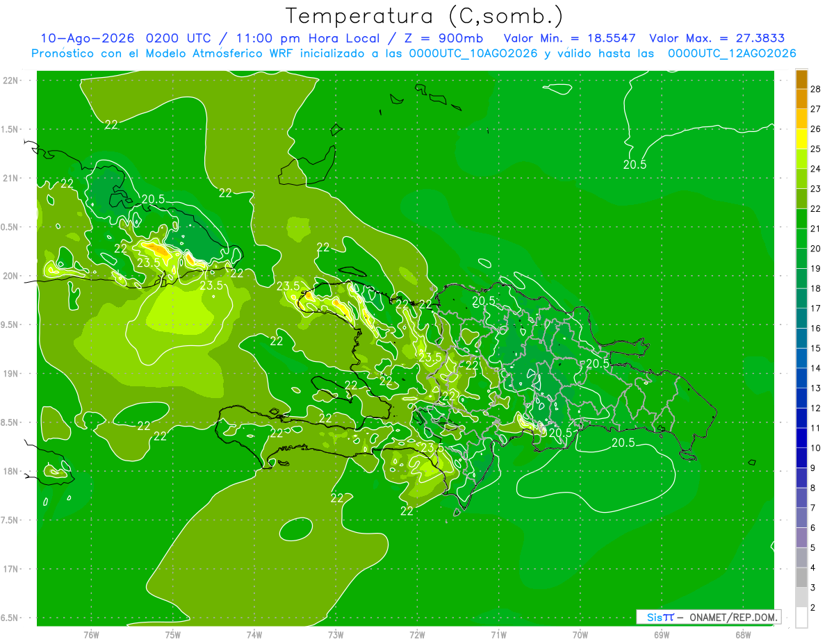Image resolution: width=834 pixels, height=644 pixels.
Task: Click the gray band between 3 and 4
Action: click(801, 578)
